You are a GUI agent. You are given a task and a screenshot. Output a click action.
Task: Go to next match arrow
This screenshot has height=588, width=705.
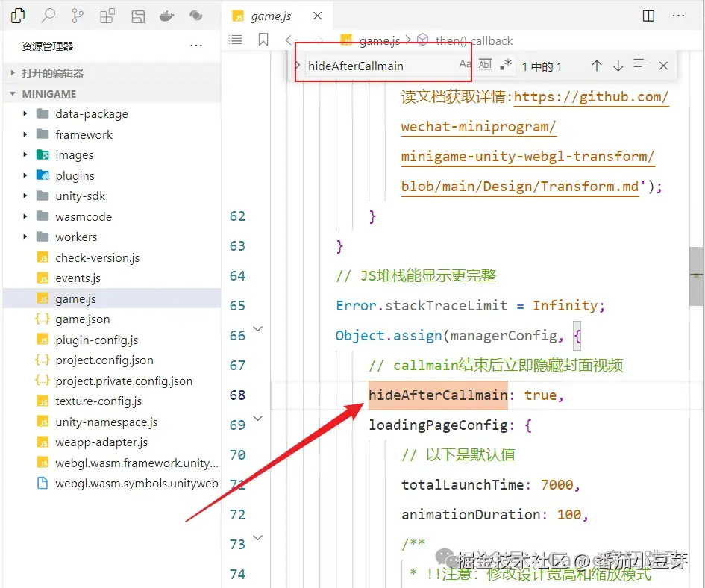click(618, 66)
